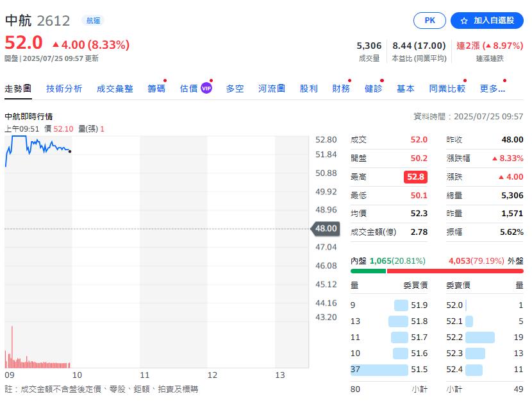Click the highlighted 52.8 high price badge
532x401 pixels.
pyautogui.click(x=415, y=177)
